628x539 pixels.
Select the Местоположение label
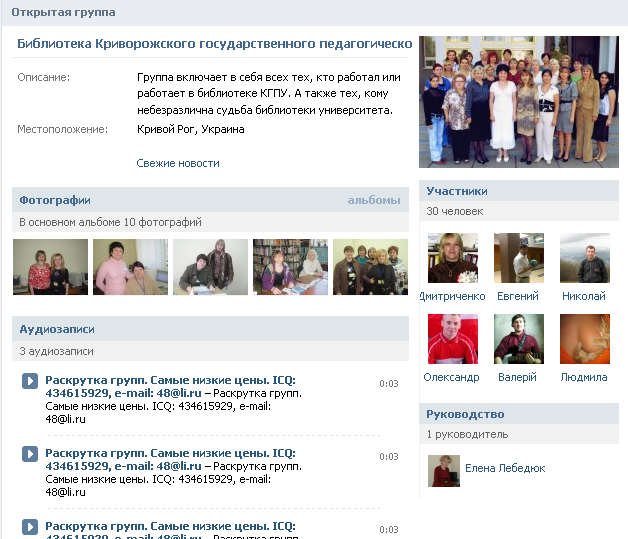pos(62,129)
